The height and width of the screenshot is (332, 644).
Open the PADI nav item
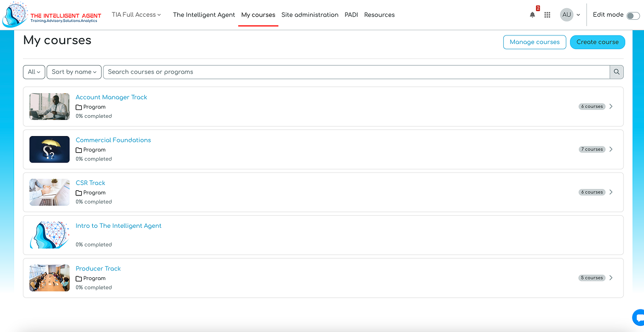351,15
